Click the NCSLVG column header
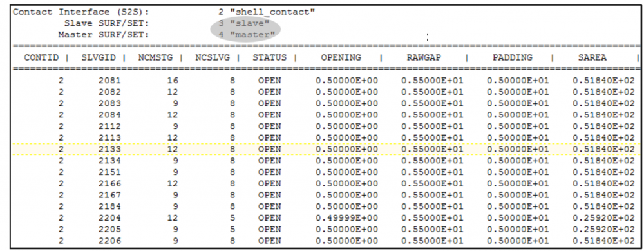 tap(213, 57)
